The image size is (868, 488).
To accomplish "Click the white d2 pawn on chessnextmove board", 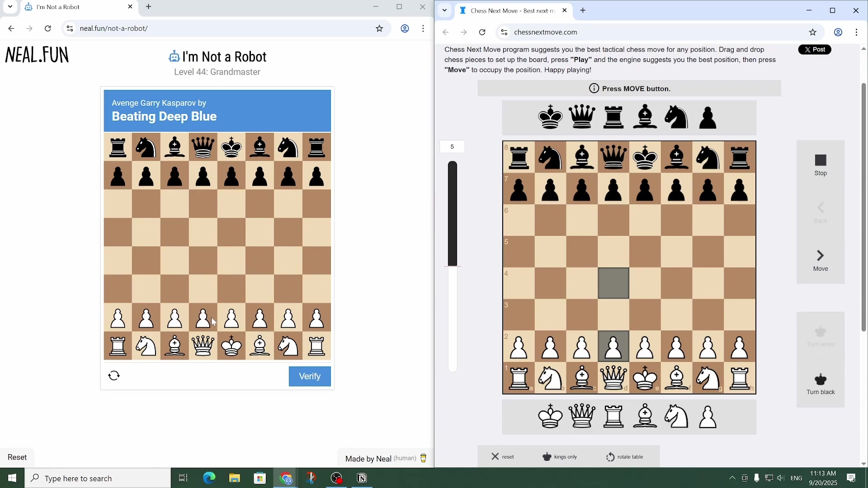I will click(613, 347).
